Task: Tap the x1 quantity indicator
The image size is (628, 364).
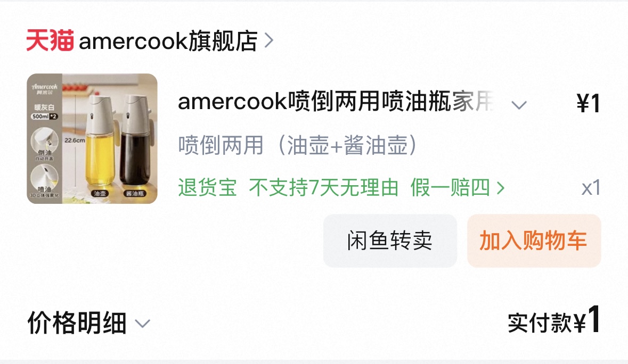Action: 591,188
